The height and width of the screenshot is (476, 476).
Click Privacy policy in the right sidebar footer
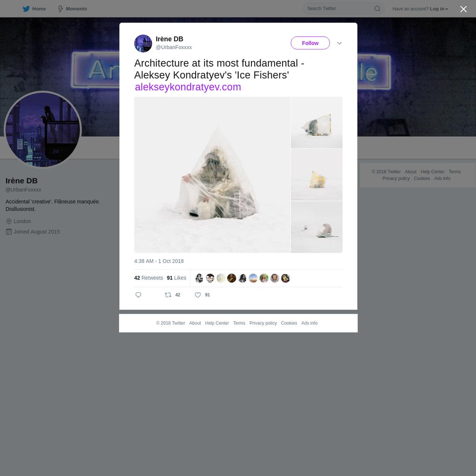coord(396,178)
